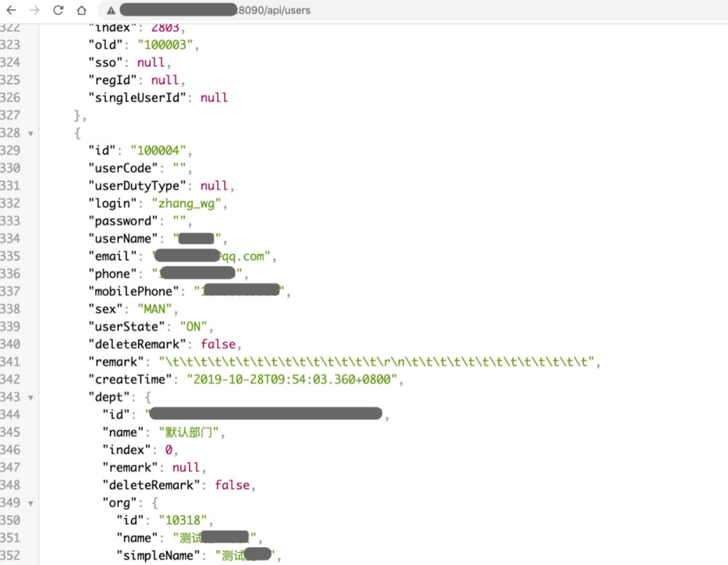Click the "simpleName" key
This screenshot has width=728, height=565.
(158, 556)
